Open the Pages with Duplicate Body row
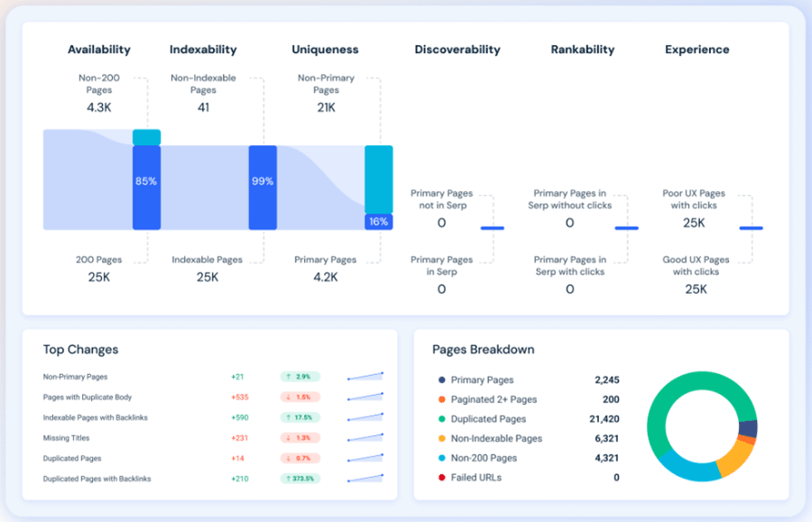 (x=213, y=398)
